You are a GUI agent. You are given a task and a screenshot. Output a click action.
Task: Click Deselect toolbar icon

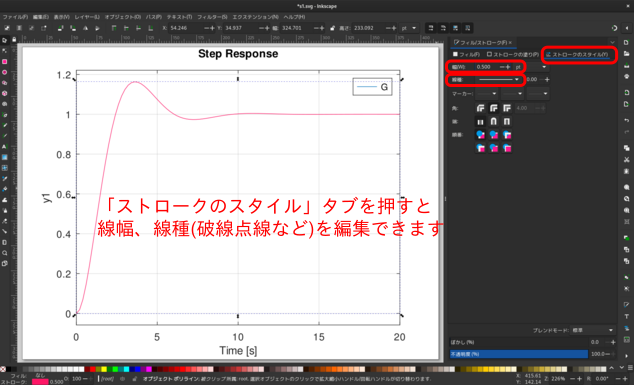[32, 28]
